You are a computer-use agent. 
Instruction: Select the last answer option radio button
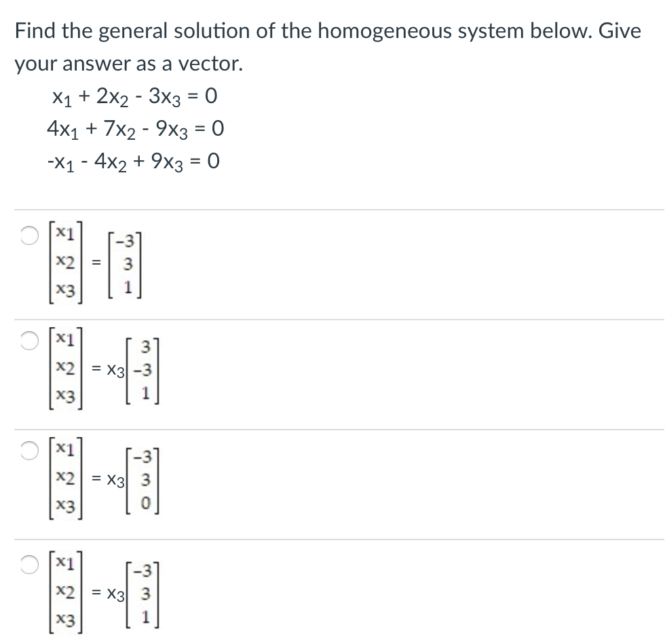coord(28,565)
